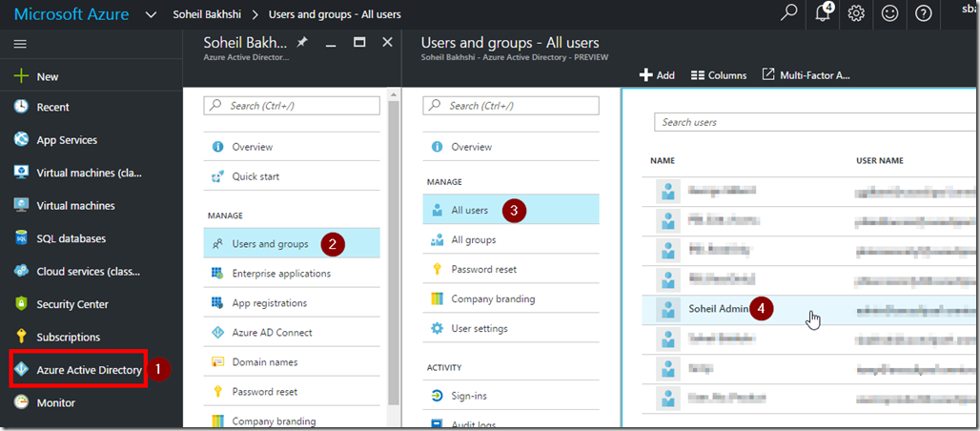Open Security Center shield icon
This screenshot has height=431, width=980.
point(21,304)
